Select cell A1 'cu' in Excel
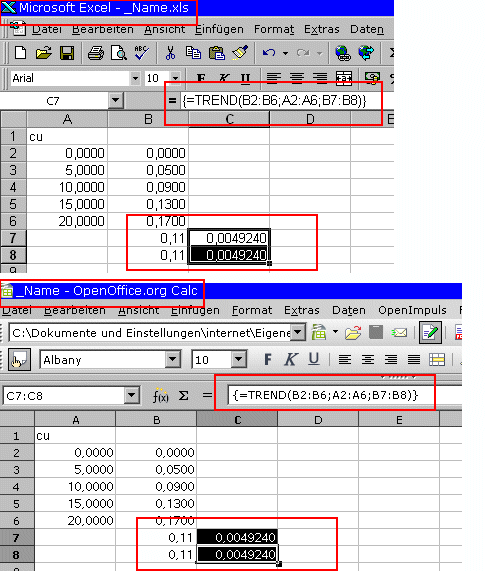485x571 pixels. [67, 137]
